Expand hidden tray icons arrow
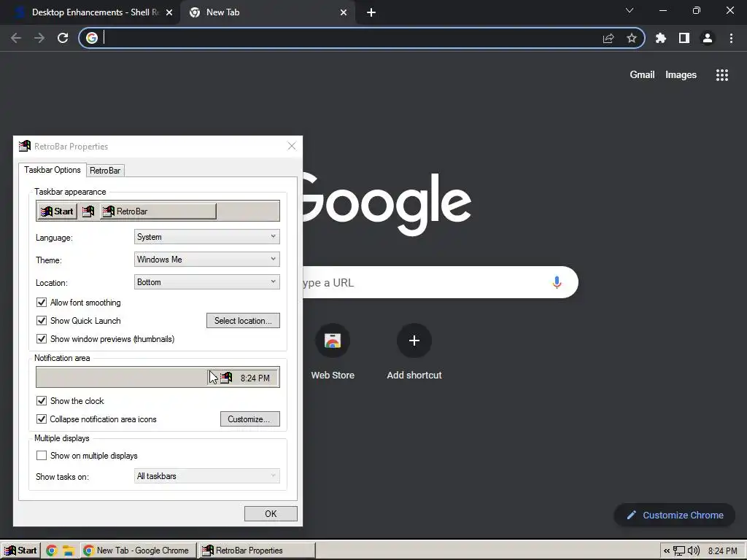The height and width of the screenshot is (560, 747). tap(667, 551)
